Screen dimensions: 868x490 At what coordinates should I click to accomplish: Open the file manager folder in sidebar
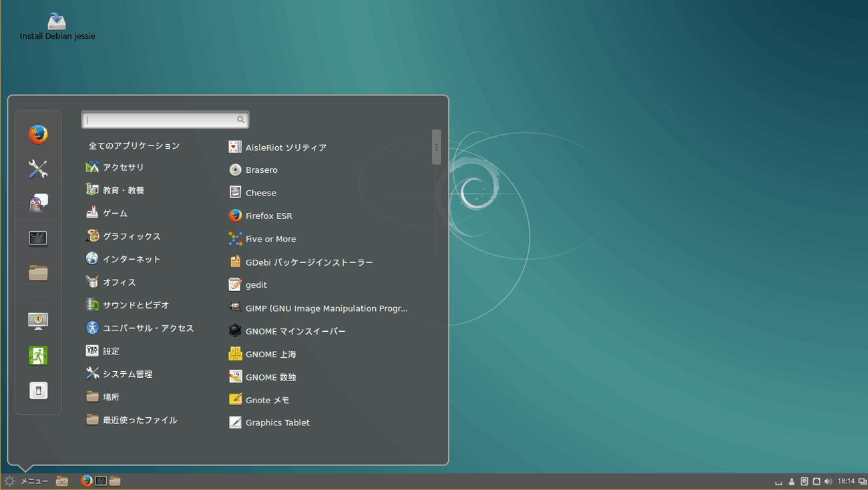point(38,273)
